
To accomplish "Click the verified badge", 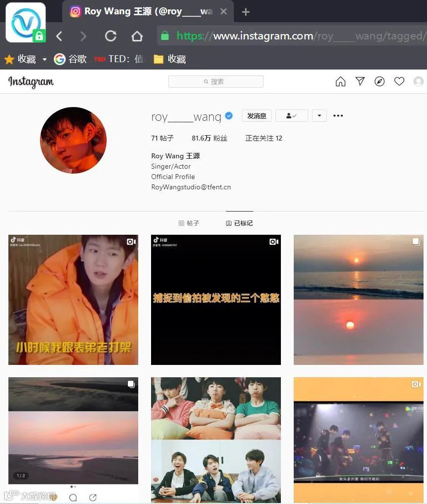I will pos(229,116).
